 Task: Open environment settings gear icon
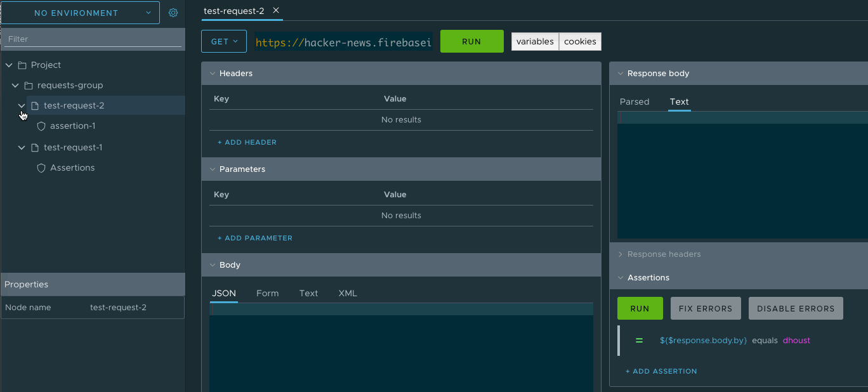[173, 13]
